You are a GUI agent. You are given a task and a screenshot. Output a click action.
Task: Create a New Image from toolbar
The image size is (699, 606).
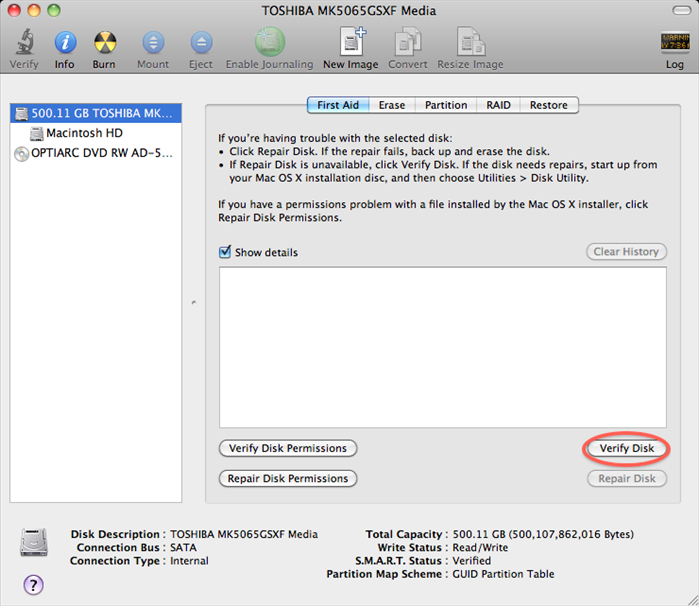[x=352, y=41]
